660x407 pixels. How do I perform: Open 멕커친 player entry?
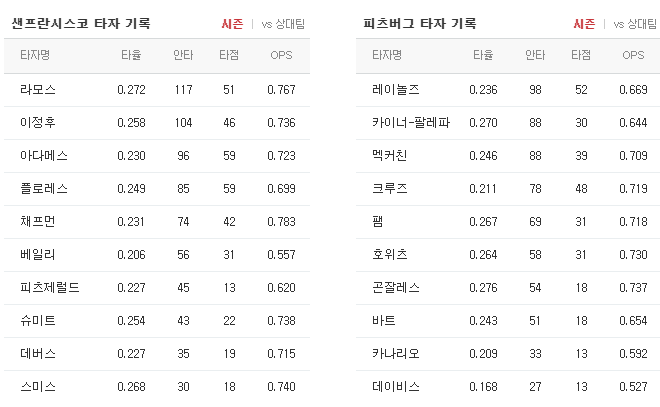point(389,156)
